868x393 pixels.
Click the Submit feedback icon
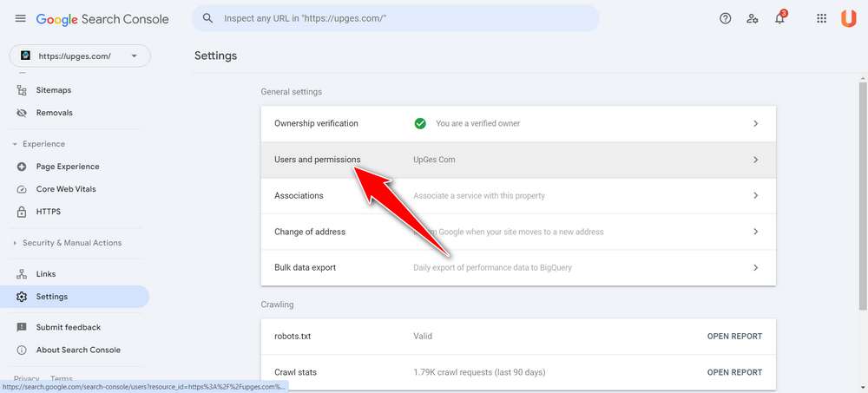coord(22,327)
